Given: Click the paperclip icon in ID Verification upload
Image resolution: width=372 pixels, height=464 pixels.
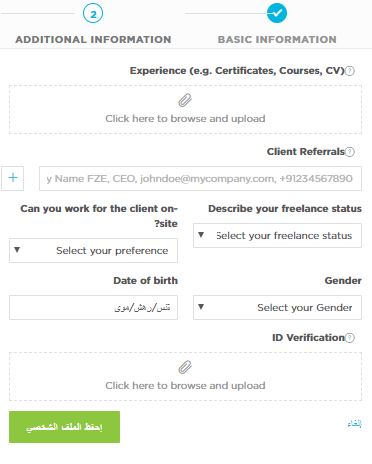Looking at the screenshot, I should [185, 367].
